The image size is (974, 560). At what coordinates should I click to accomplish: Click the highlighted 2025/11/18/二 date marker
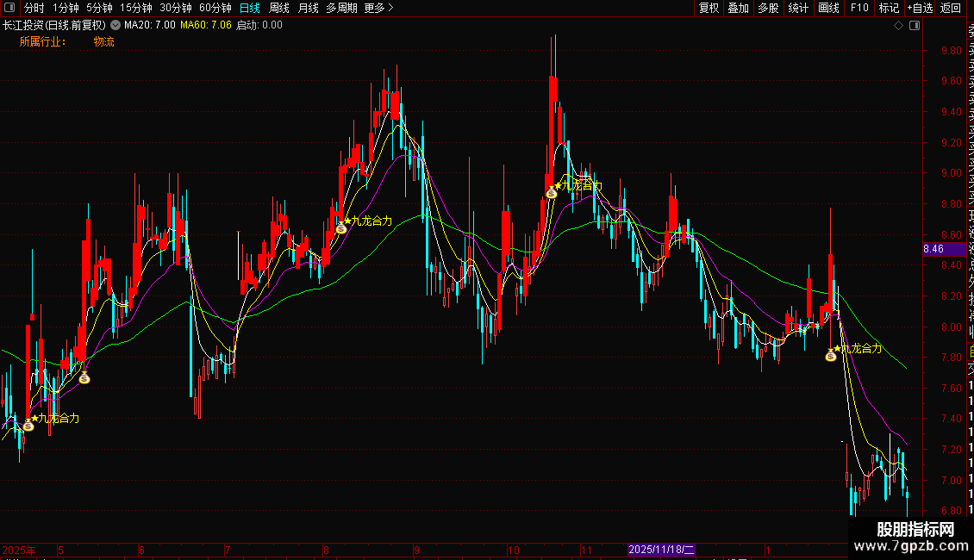(661, 550)
